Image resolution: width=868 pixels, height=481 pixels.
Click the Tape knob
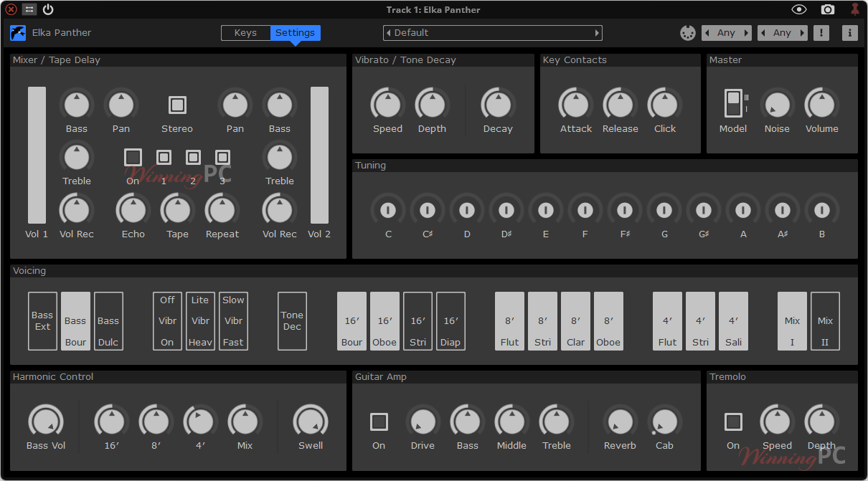[x=177, y=210]
